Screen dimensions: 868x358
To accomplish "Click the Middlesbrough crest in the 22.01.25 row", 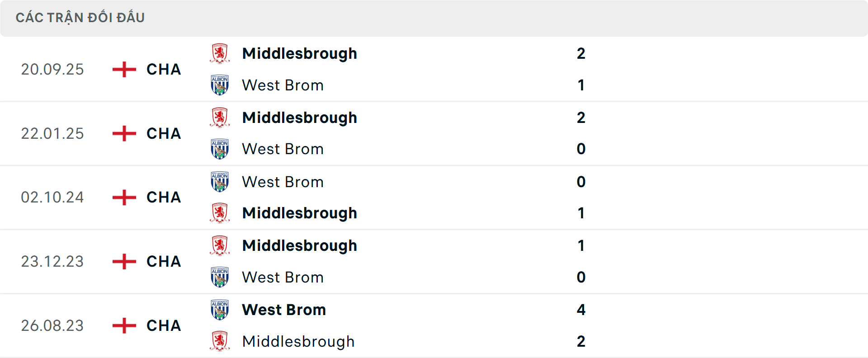I will pyautogui.click(x=219, y=117).
